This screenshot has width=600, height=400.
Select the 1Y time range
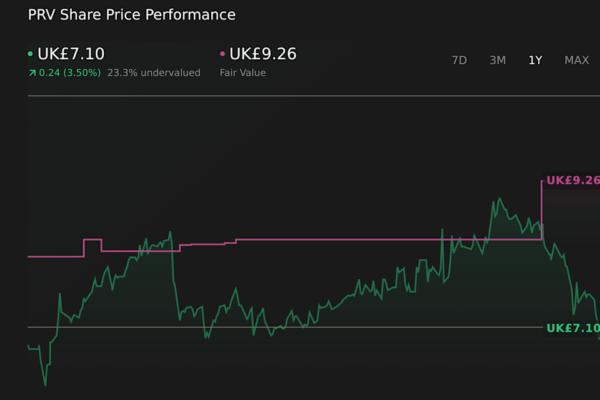coord(535,60)
